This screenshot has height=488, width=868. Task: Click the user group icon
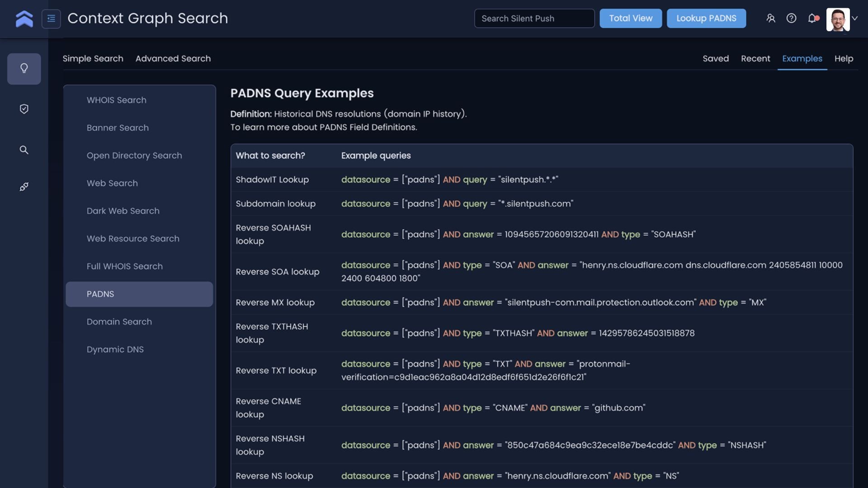point(771,19)
